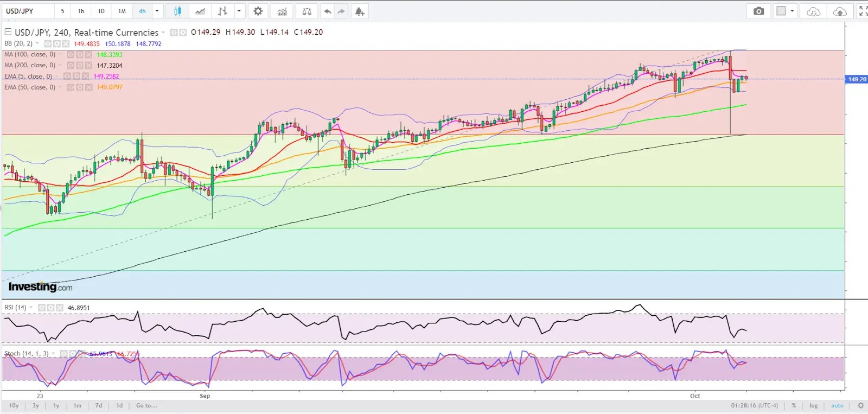
Task: Open chart properties gear icon in top toolbar
Action: click(258, 11)
